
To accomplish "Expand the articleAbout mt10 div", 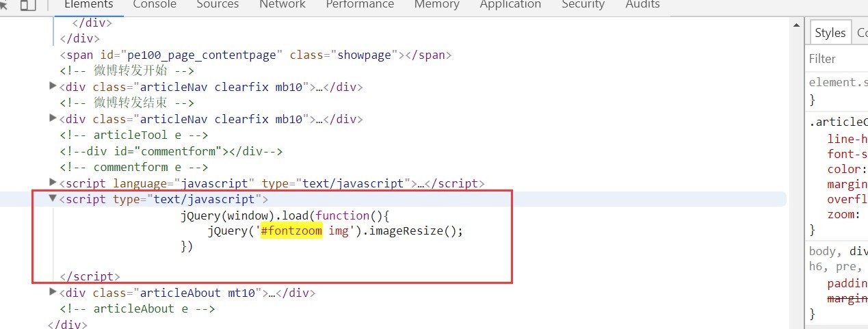I will (x=53, y=292).
